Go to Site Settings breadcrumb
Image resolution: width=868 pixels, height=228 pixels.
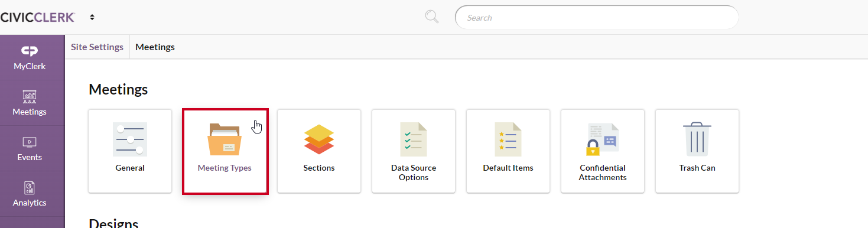pos(97,47)
